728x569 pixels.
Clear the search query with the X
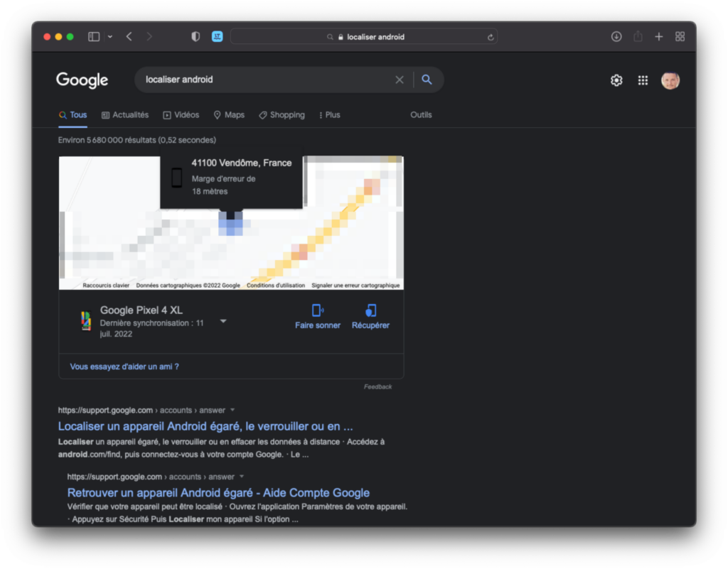coord(400,80)
